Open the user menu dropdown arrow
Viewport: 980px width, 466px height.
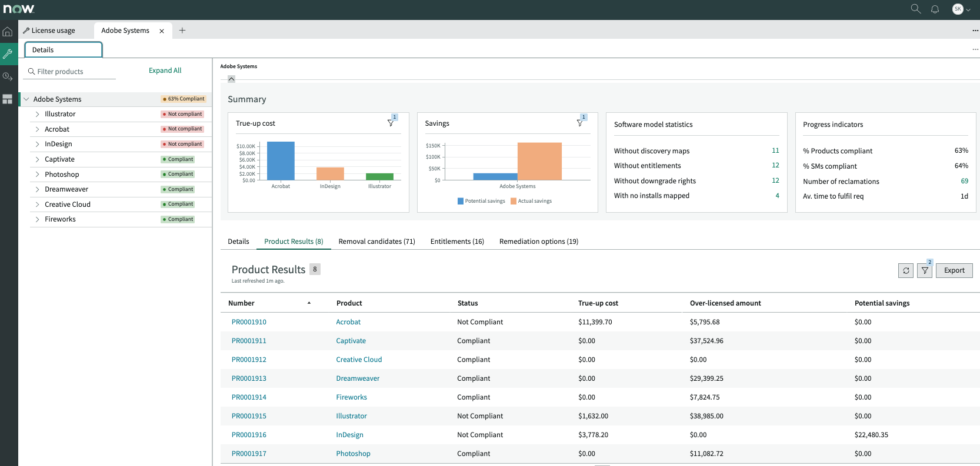coord(968,9)
